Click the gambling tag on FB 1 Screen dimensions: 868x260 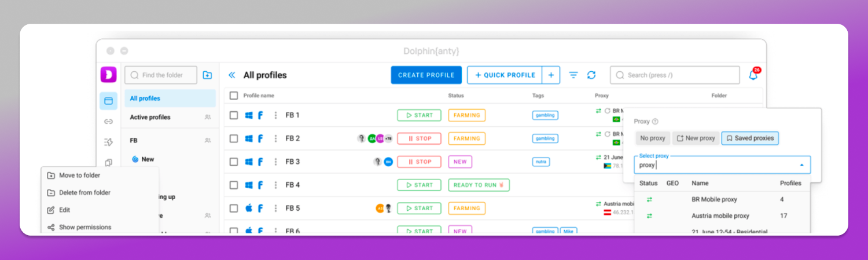coord(545,115)
